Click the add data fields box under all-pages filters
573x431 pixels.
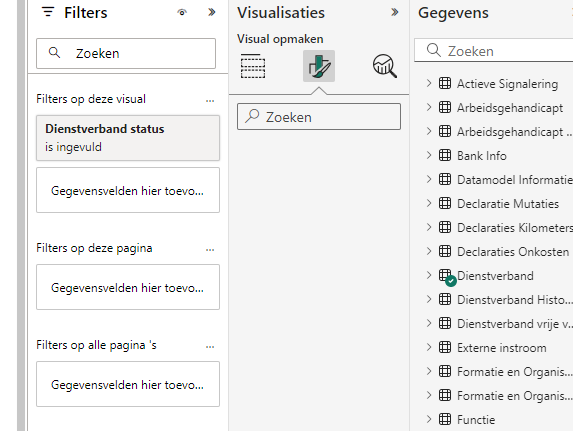point(128,384)
